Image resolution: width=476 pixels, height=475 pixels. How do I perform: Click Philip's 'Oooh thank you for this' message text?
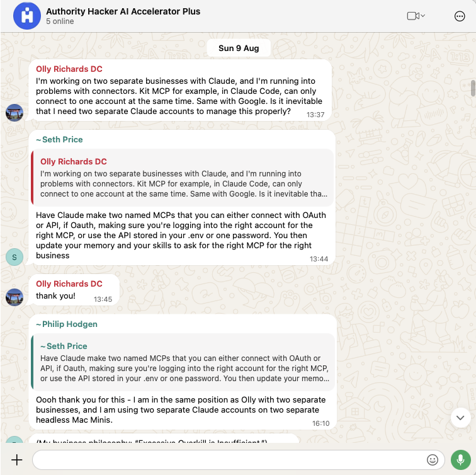click(x=181, y=409)
